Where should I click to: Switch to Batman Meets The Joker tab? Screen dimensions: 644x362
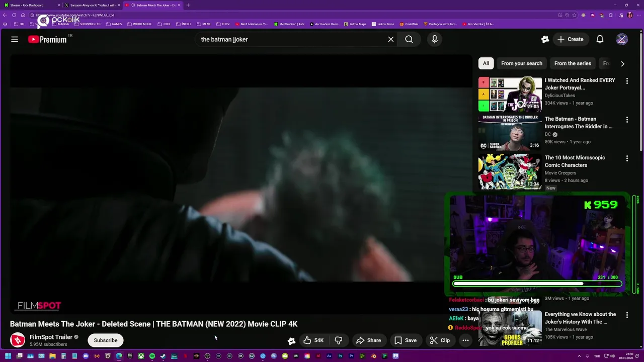click(x=153, y=5)
